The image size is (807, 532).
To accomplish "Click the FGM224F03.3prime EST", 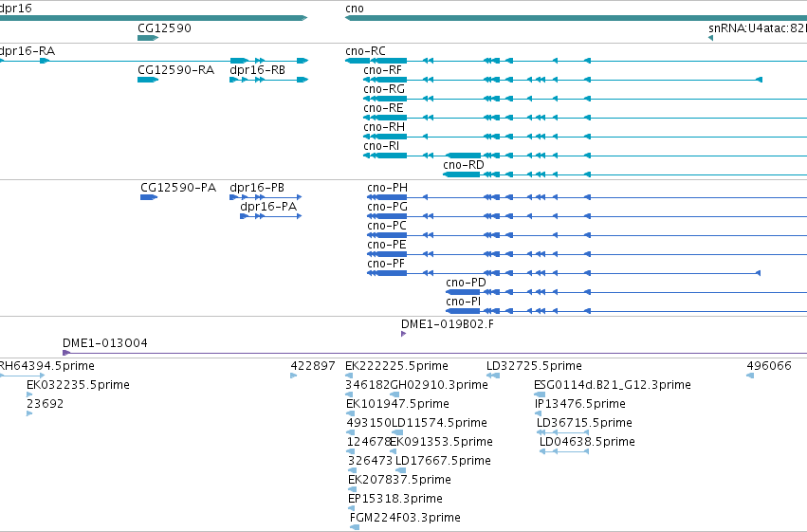I will 355,527.
